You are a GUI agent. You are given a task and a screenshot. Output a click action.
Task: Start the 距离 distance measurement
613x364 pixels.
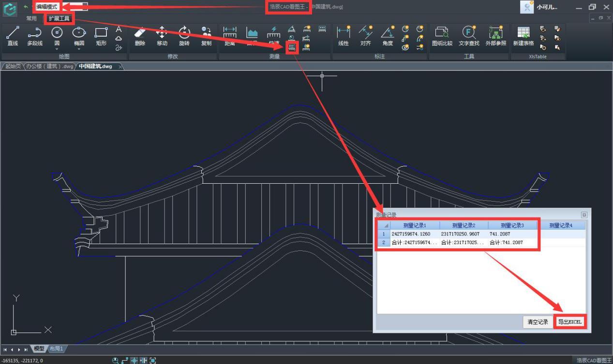pos(230,36)
